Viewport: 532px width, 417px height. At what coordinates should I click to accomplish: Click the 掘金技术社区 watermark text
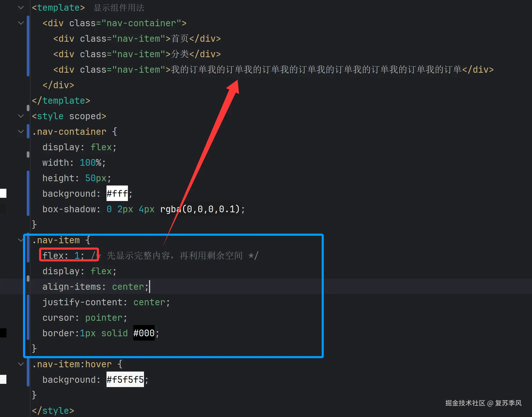coord(465,403)
